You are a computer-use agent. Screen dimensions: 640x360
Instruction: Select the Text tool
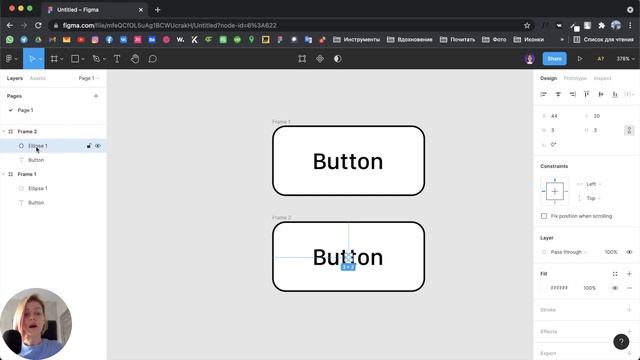point(117,59)
